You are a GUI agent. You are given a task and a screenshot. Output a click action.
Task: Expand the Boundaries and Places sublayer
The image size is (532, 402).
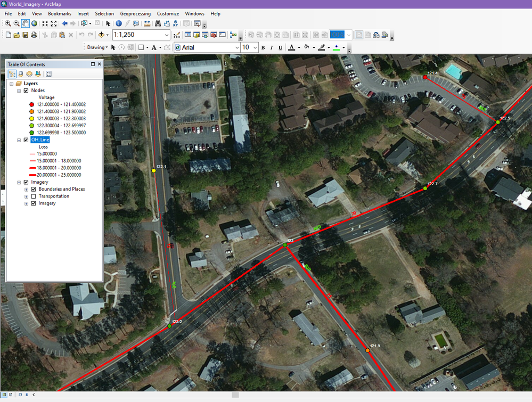click(x=26, y=189)
